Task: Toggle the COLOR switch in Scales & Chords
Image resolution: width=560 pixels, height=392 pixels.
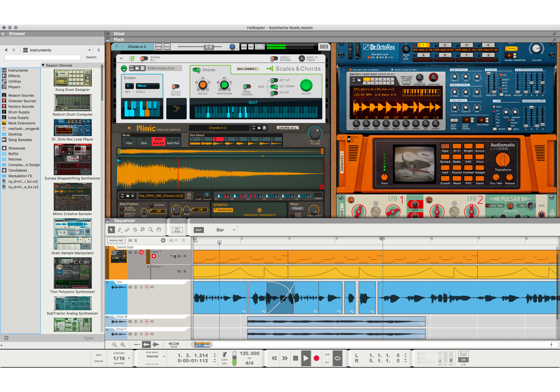Action: pos(274,93)
